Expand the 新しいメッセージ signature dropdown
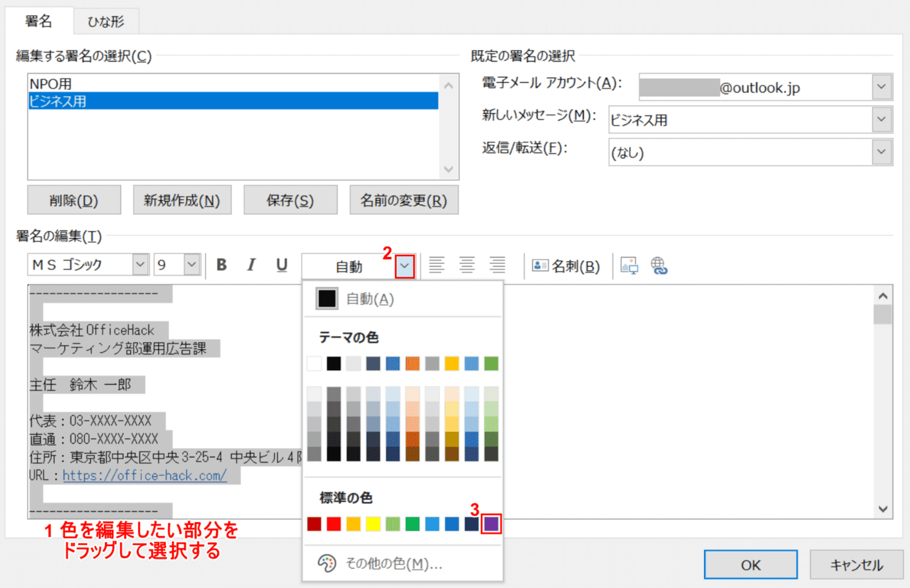Viewport: 910px width, 588px height. [881, 120]
